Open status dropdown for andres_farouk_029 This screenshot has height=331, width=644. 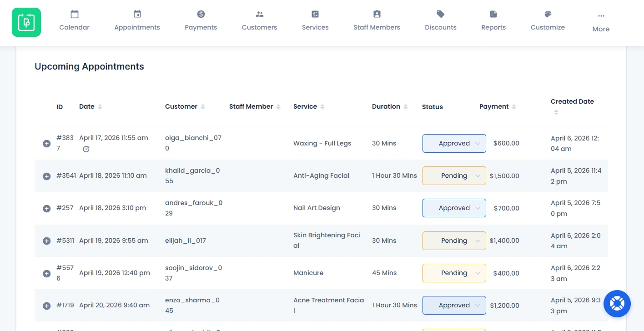click(454, 208)
